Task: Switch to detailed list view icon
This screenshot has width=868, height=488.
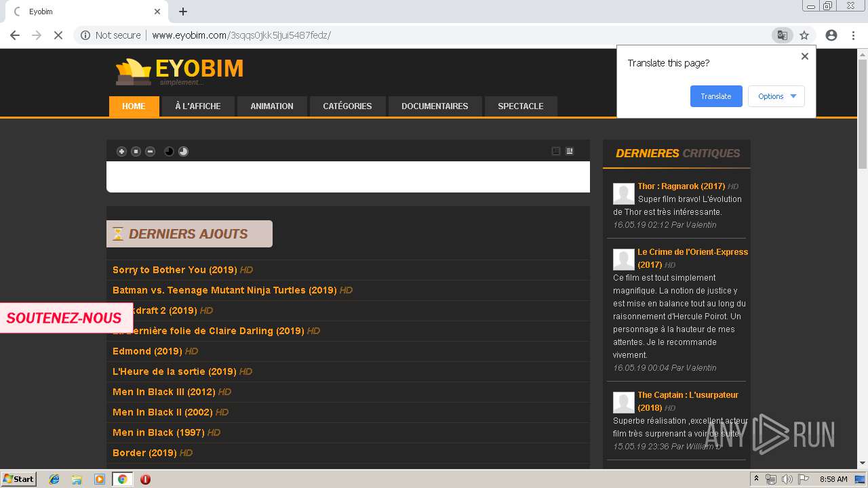Action: pyautogui.click(x=570, y=151)
